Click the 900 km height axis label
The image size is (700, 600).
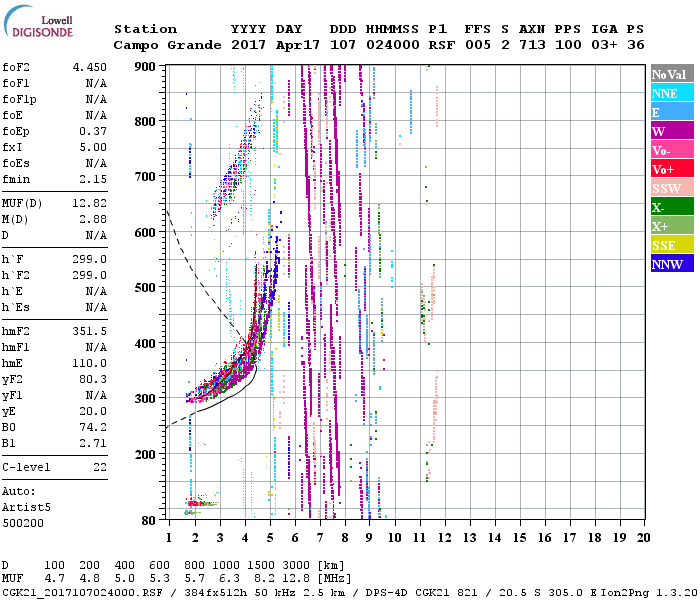[146, 66]
